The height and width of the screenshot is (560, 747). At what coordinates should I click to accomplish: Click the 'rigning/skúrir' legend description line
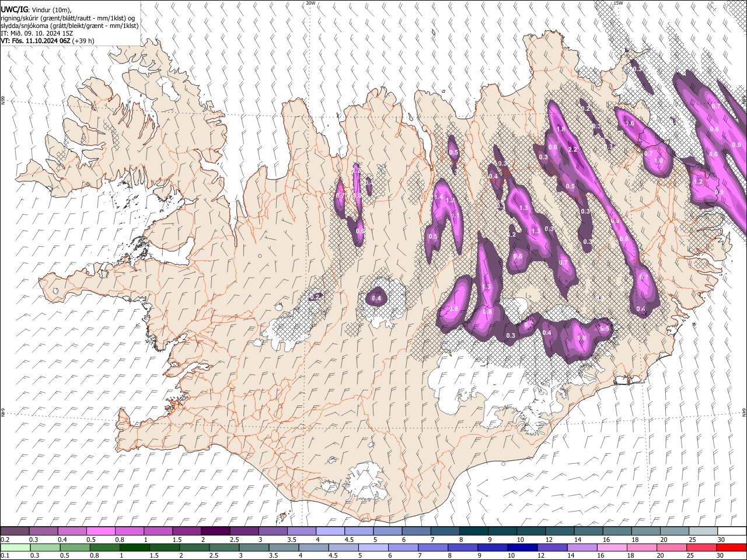pos(68,18)
